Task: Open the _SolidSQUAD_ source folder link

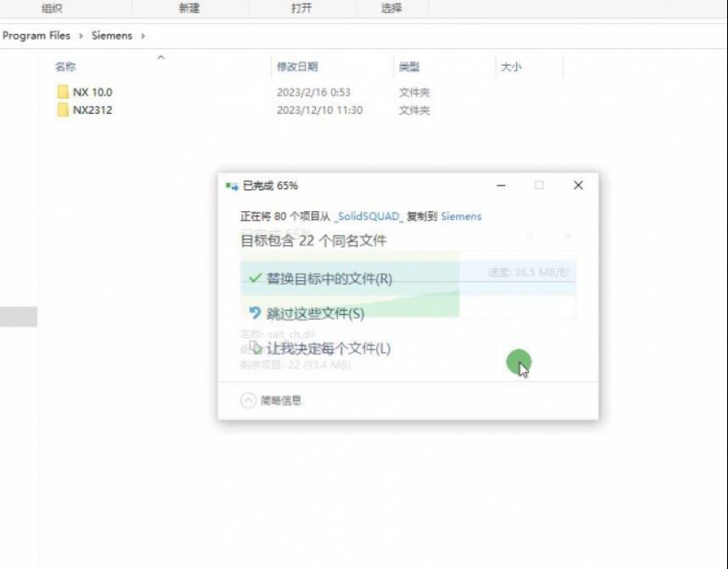Action: 368,216
